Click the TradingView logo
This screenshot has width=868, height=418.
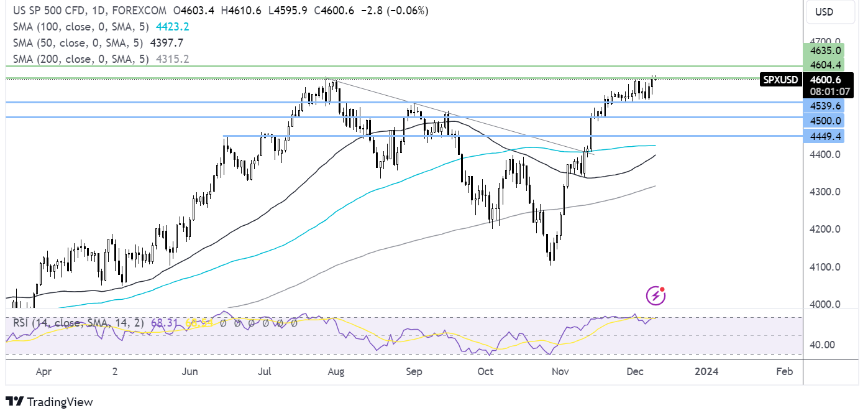click(x=49, y=402)
